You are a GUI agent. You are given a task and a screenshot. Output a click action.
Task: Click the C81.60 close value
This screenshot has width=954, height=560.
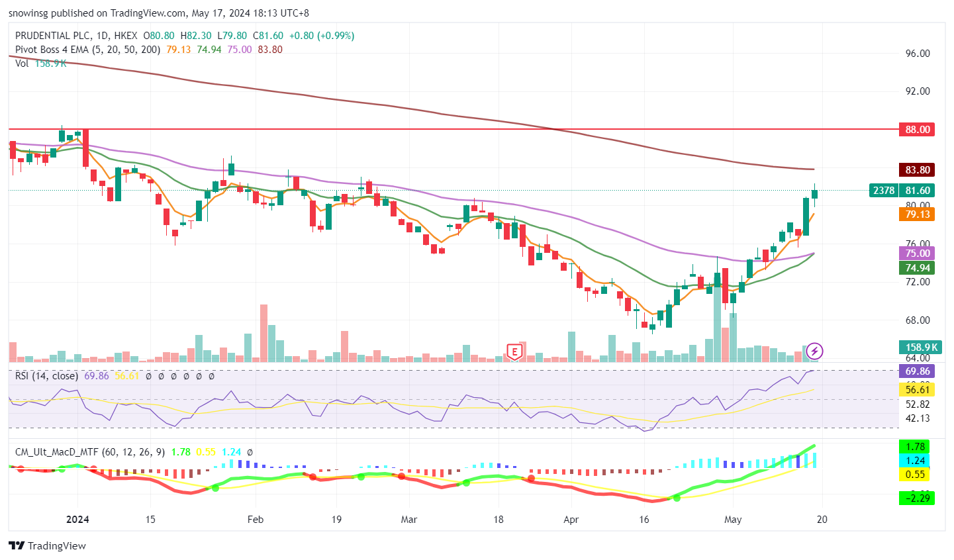pos(268,36)
